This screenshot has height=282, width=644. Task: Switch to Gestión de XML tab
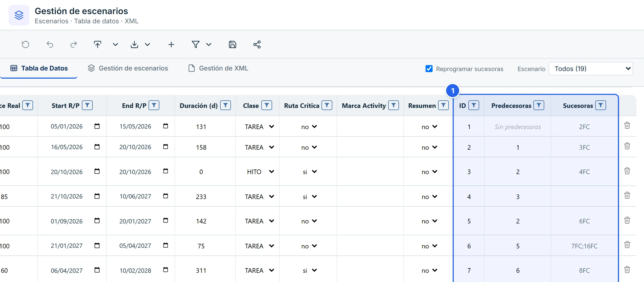click(x=218, y=68)
